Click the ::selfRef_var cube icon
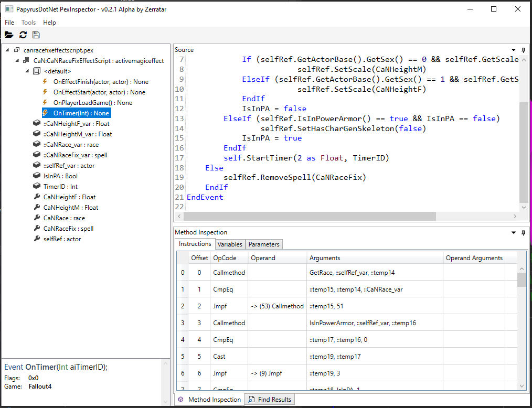This screenshot has width=532, height=408. coord(37,166)
